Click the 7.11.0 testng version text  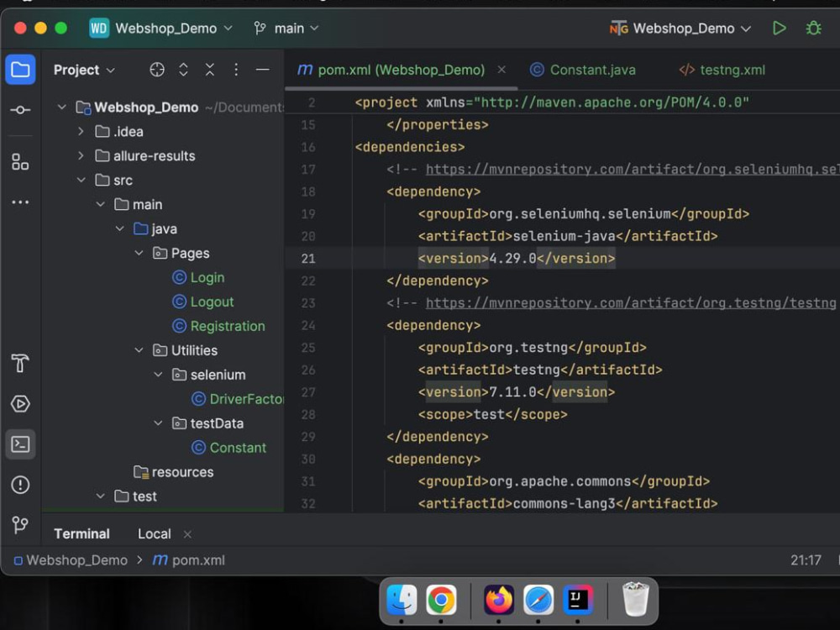pyautogui.click(x=512, y=392)
